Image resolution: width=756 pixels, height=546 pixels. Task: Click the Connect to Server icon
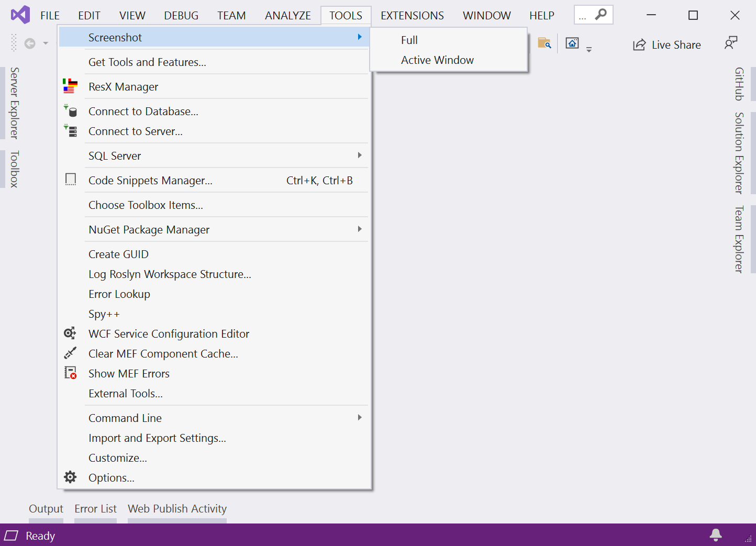point(70,130)
